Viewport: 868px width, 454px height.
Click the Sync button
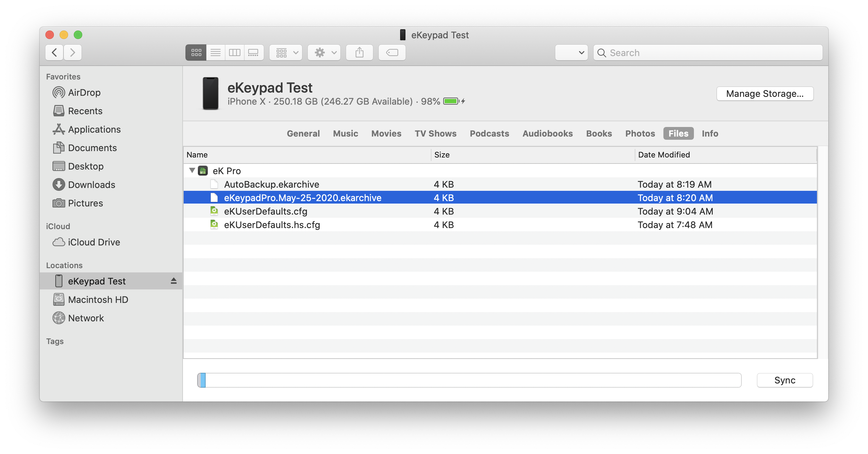coord(785,380)
